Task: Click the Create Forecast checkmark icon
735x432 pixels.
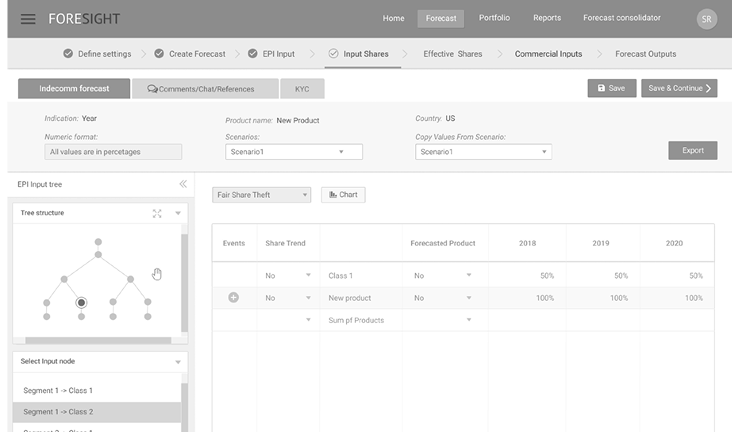Action: click(159, 53)
